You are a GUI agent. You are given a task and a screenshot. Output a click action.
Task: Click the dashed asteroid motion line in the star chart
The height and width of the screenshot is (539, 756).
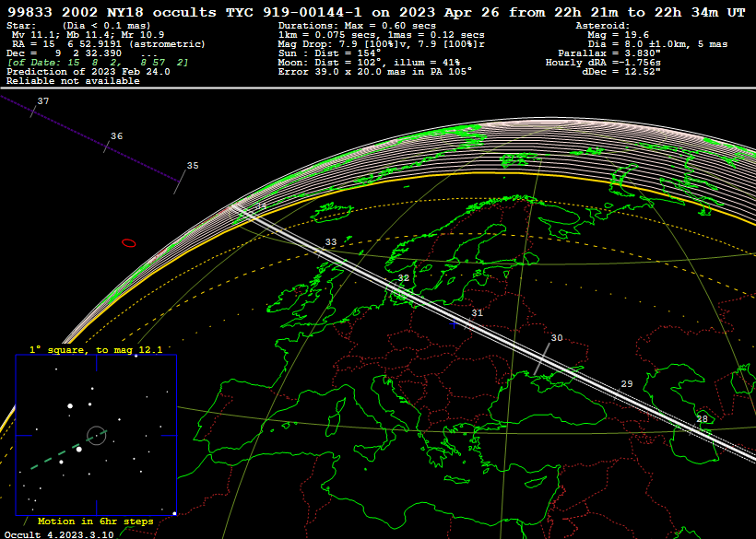(69, 450)
